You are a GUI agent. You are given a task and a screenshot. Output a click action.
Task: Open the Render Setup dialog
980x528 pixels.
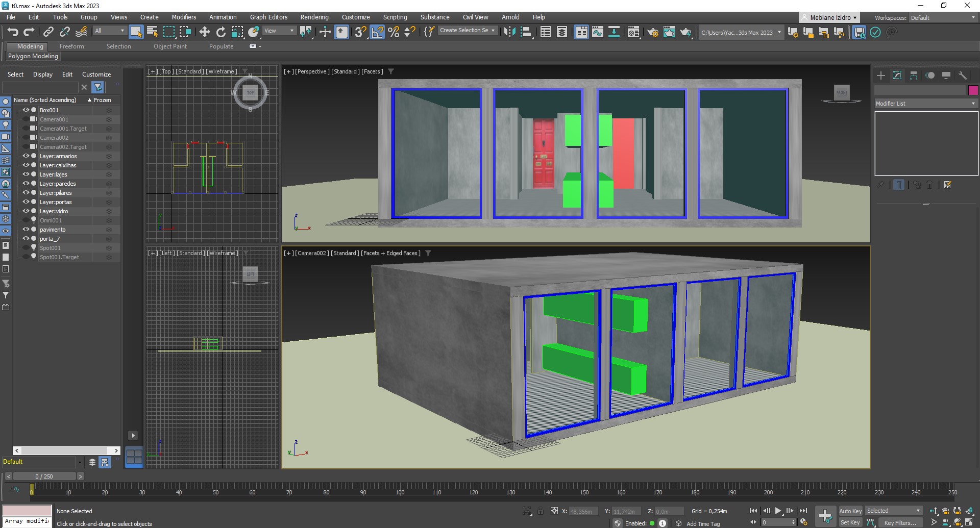[653, 33]
